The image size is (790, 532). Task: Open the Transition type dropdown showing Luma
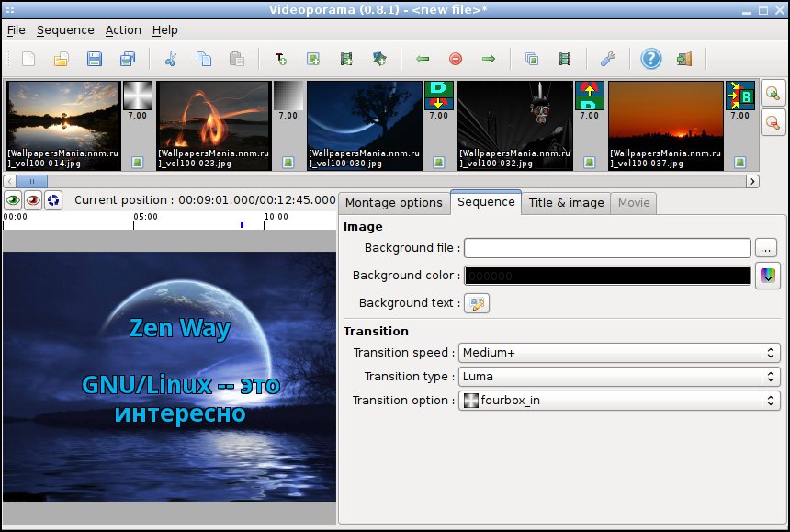pos(619,377)
